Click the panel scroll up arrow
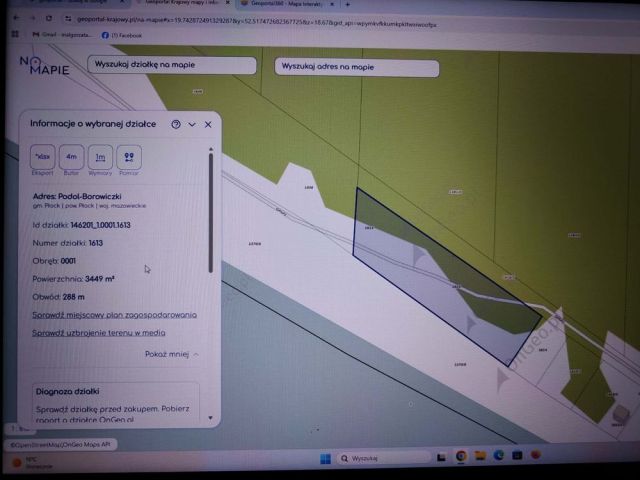The height and width of the screenshot is (480, 640). 211,149
